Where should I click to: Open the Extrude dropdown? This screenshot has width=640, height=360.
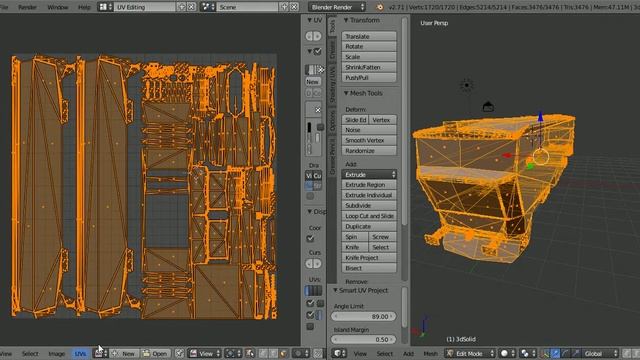coord(369,175)
